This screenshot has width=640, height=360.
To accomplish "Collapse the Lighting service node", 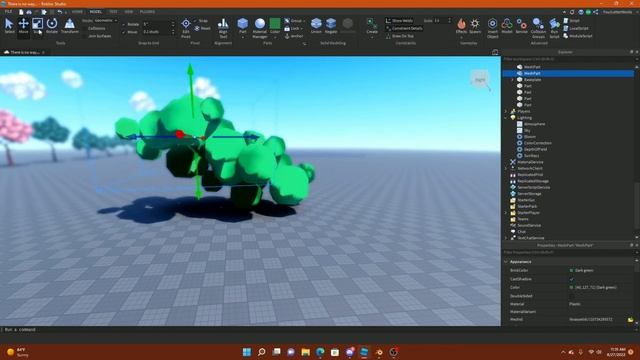I will point(506,118).
